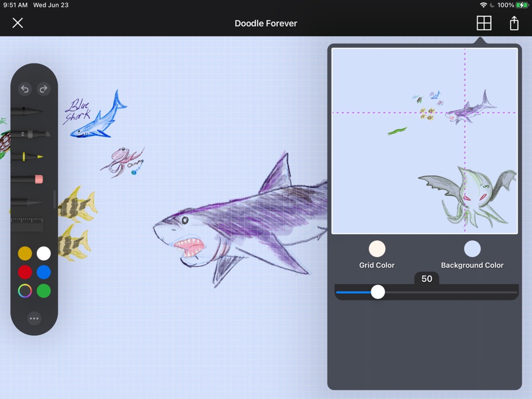The width and height of the screenshot is (532, 399).
Task: Pick the gold yellow color
Action: click(25, 253)
